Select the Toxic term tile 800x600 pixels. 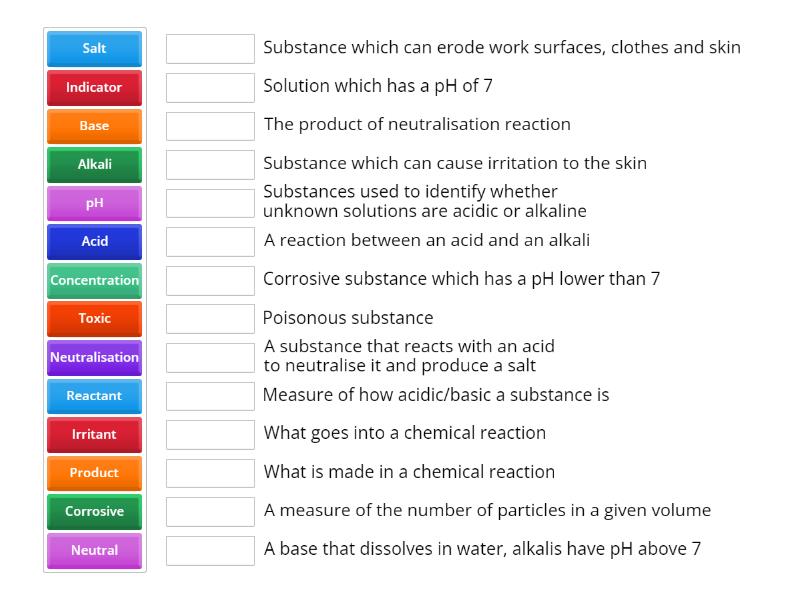coord(94,319)
